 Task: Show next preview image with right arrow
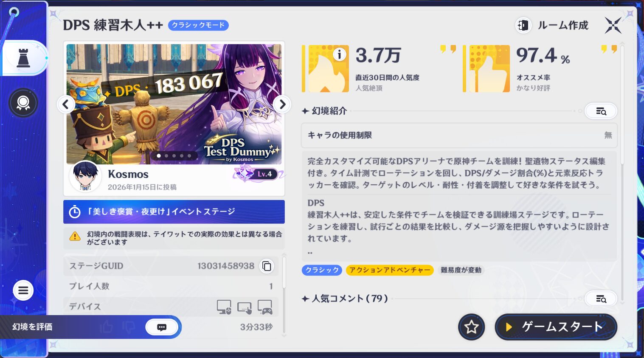click(282, 104)
